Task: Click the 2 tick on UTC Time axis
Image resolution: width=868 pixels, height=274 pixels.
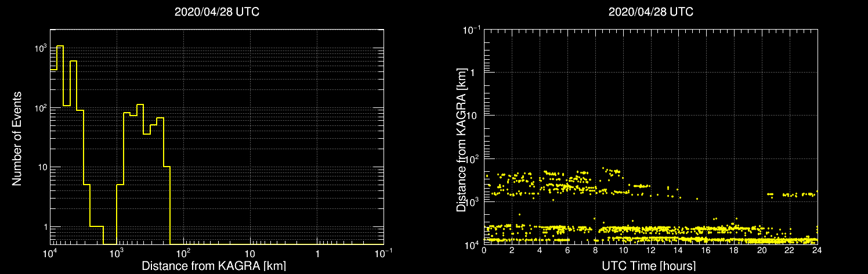Action: coord(512,250)
